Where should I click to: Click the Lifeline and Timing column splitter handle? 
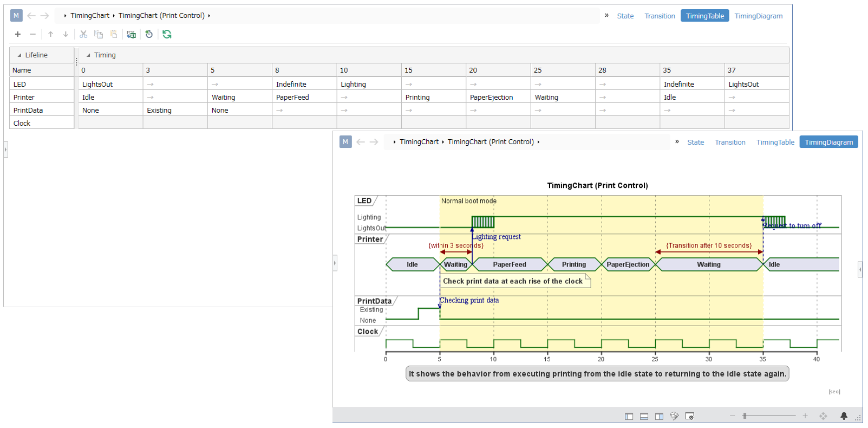[76, 62]
